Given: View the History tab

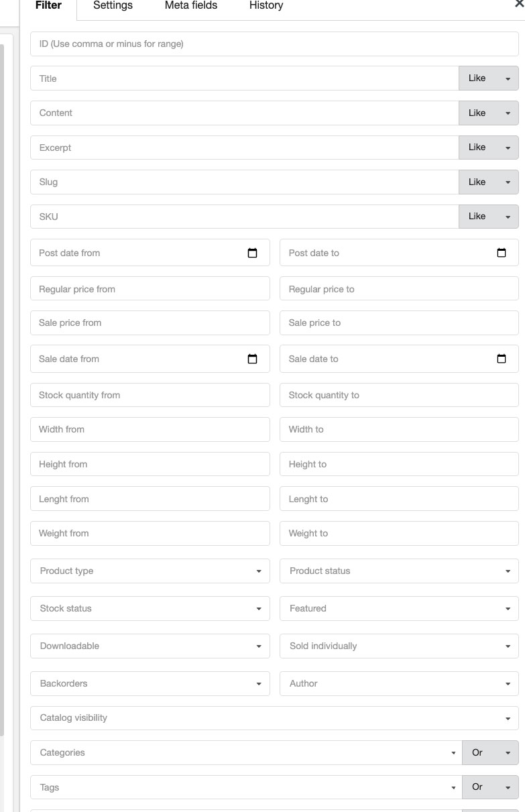Looking at the screenshot, I should tap(266, 5).
